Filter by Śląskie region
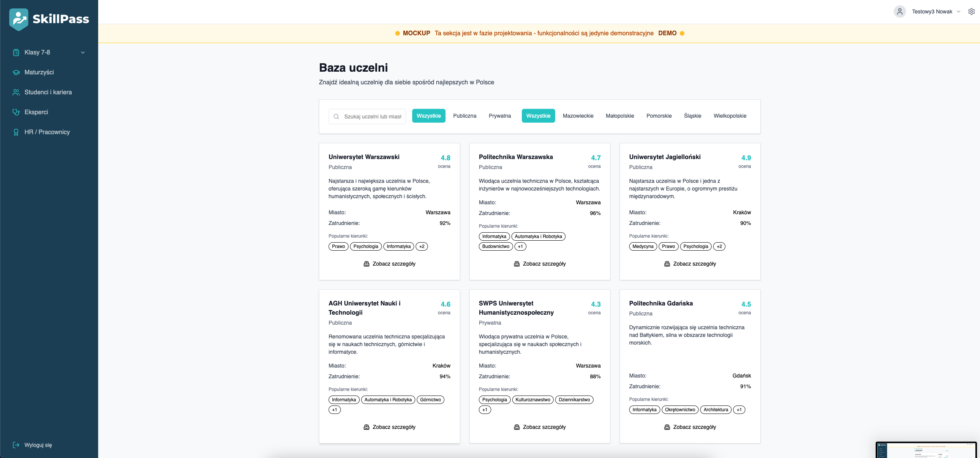This screenshot has width=980, height=458. click(x=692, y=116)
